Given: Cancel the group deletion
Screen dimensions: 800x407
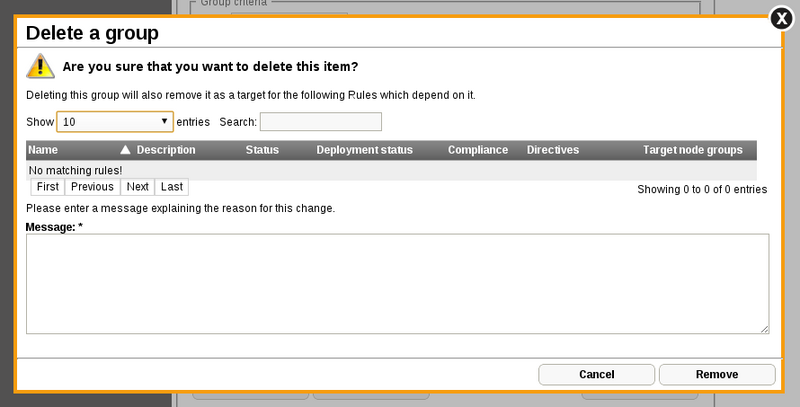Looking at the screenshot, I should tap(596, 374).
